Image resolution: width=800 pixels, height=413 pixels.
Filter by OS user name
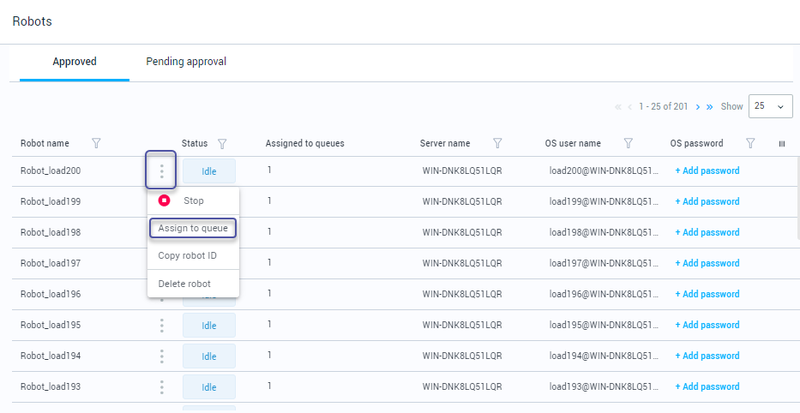pyautogui.click(x=628, y=143)
